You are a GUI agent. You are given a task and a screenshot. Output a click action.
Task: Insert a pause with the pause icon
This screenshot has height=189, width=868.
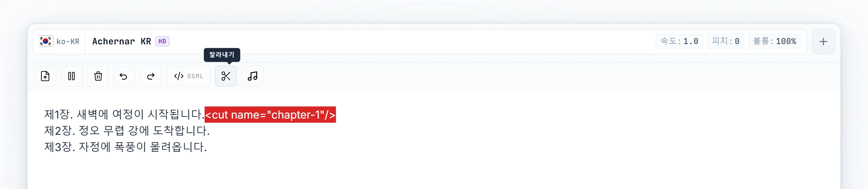pos(72,76)
